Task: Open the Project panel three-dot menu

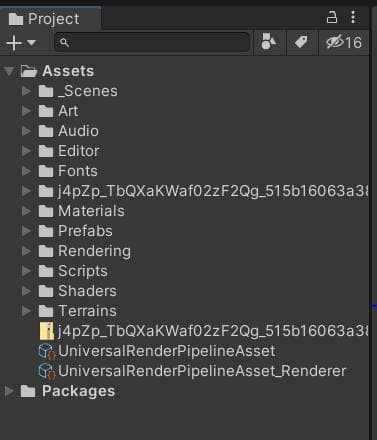Action: pos(353,17)
